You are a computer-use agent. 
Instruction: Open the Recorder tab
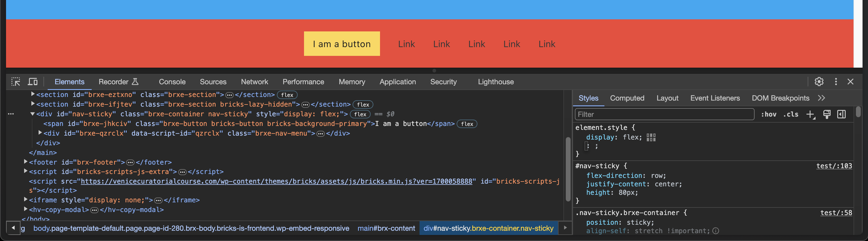(118, 82)
